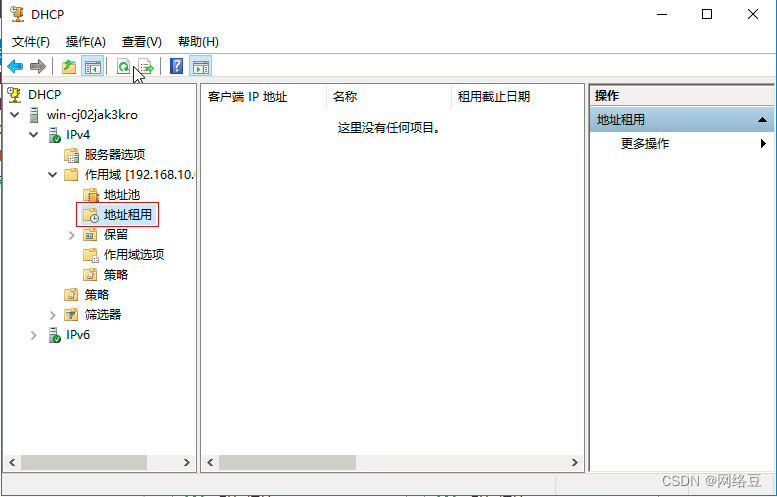The width and height of the screenshot is (777, 497).
Task: Click the list pane horizontal scrollbar thumb
Action: point(287,463)
